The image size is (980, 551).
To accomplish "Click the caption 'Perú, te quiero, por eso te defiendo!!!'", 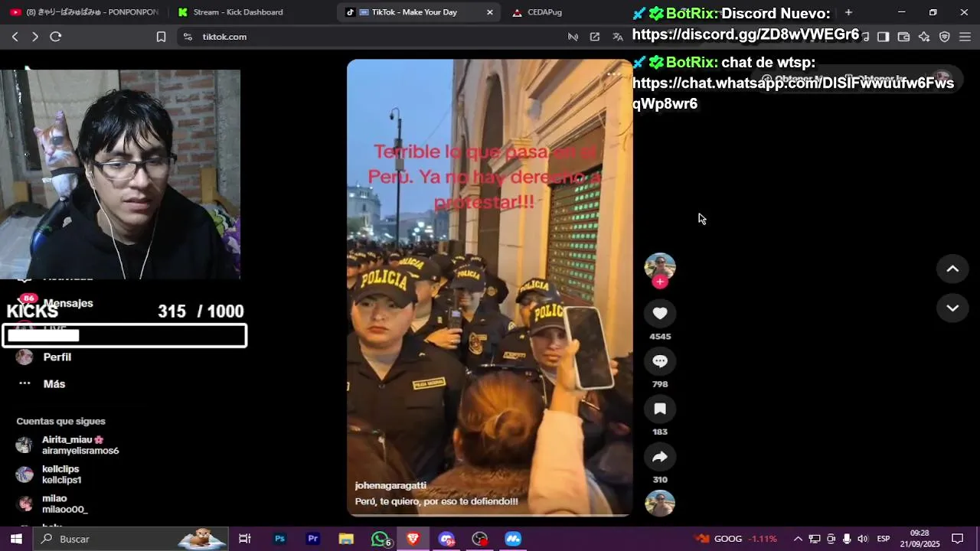I will coord(436,501).
